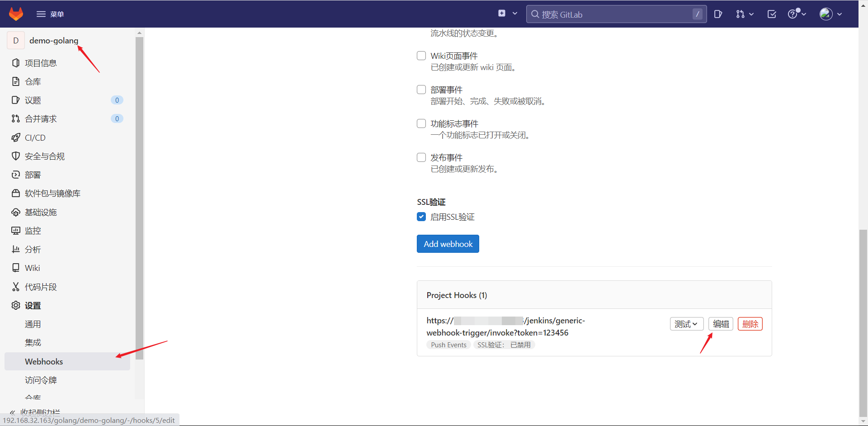
Task: Collapse the sidebar using the double-chevron icon
Action: pos(13,412)
